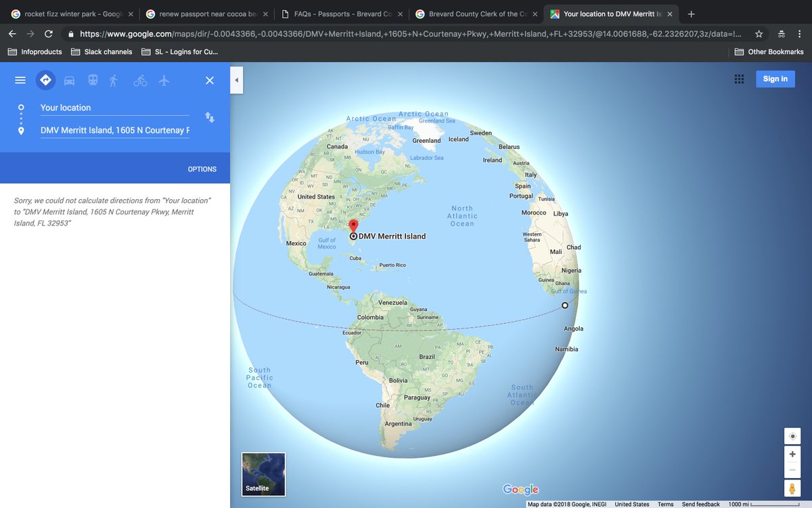Screen dimensions: 812x508
Task: Click the Your location input field
Action: pos(115,108)
